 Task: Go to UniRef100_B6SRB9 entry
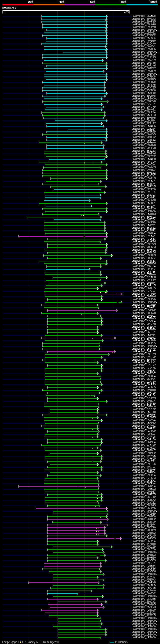[x=143, y=132]
